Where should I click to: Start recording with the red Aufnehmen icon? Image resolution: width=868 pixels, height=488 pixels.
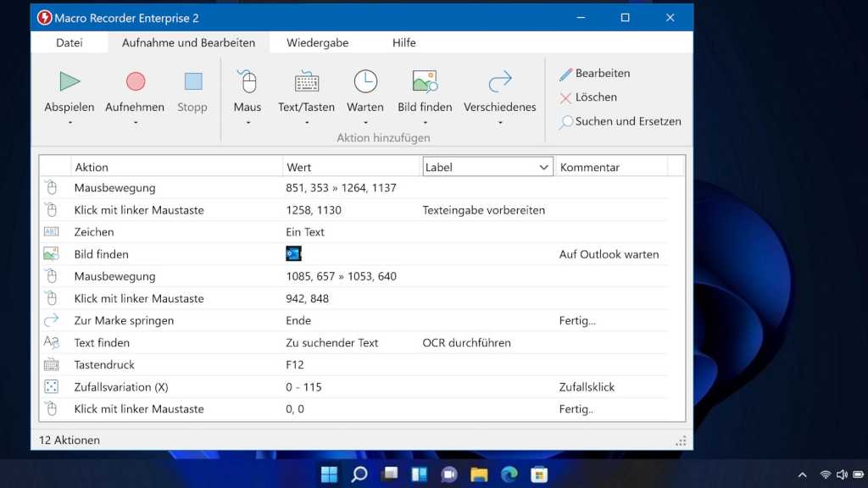136,81
